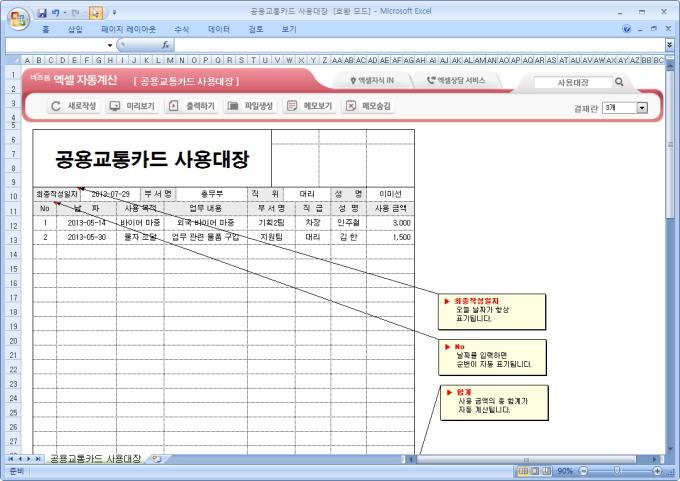Open the 엑셀지식 IN tab link
The image size is (680, 481).
click(x=372, y=80)
